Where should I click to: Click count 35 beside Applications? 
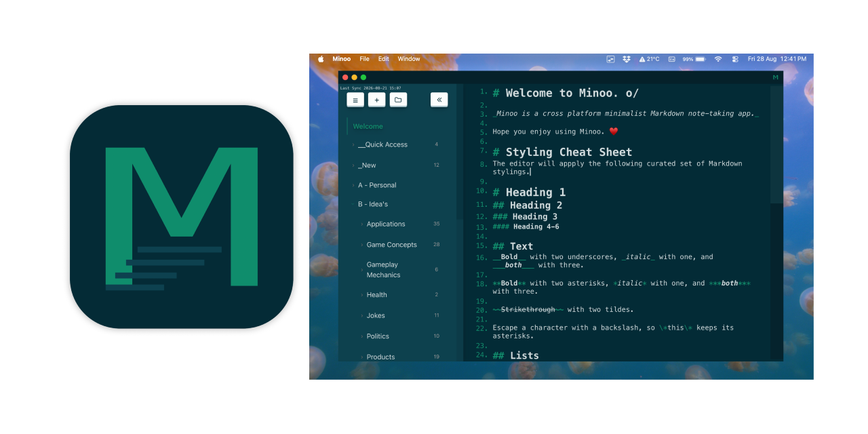coord(437,224)
